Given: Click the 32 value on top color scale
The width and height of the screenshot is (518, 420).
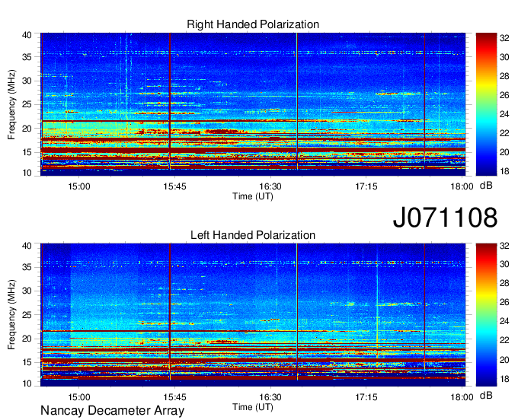Looking at the screenshot, I should [x=504, y=38].
